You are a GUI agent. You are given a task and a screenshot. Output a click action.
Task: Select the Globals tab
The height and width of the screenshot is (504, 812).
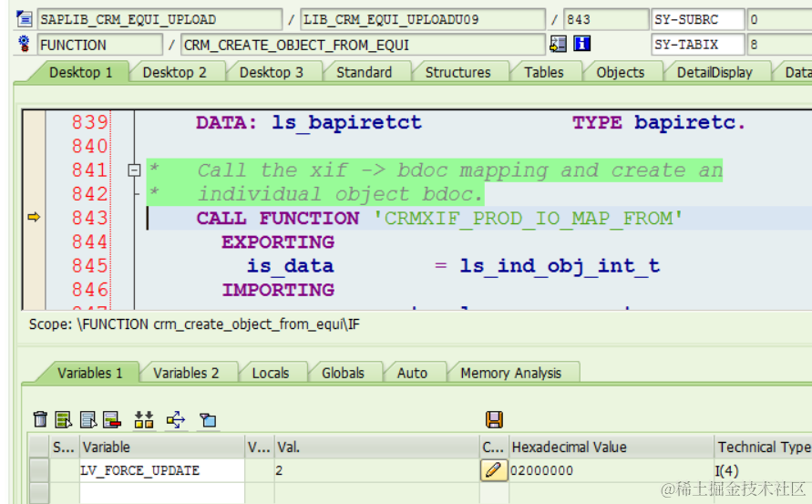(343, 373)
